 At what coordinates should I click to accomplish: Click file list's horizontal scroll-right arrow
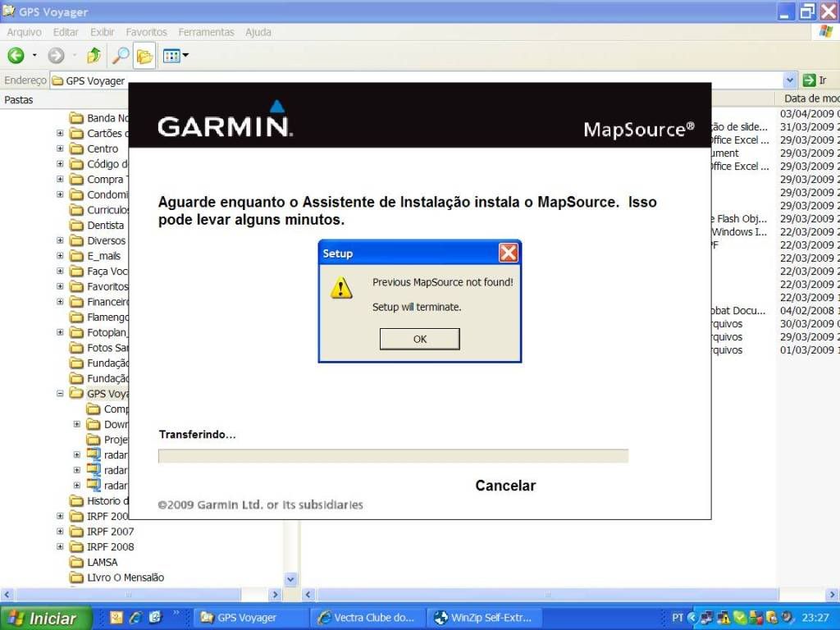click(x=833, y=594)
